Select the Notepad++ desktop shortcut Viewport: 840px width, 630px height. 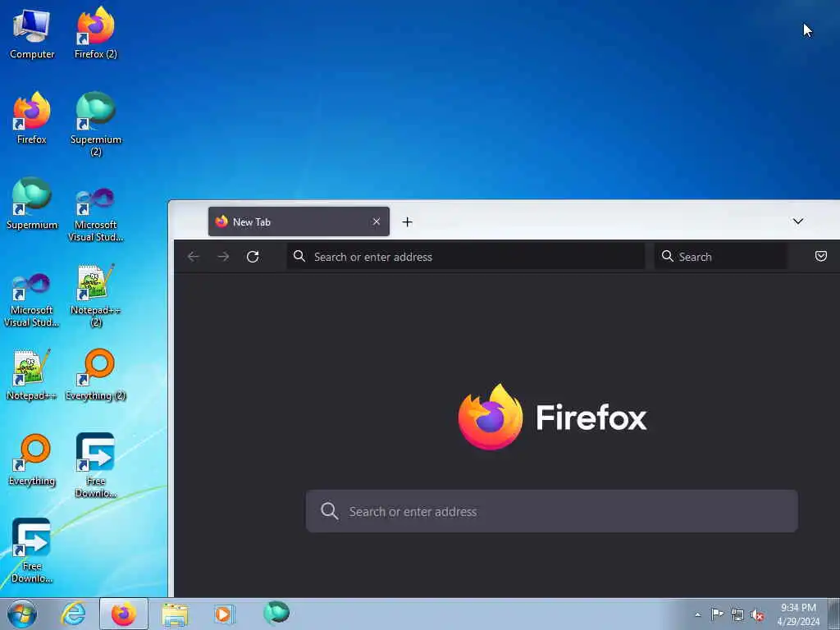coord(32,375)
